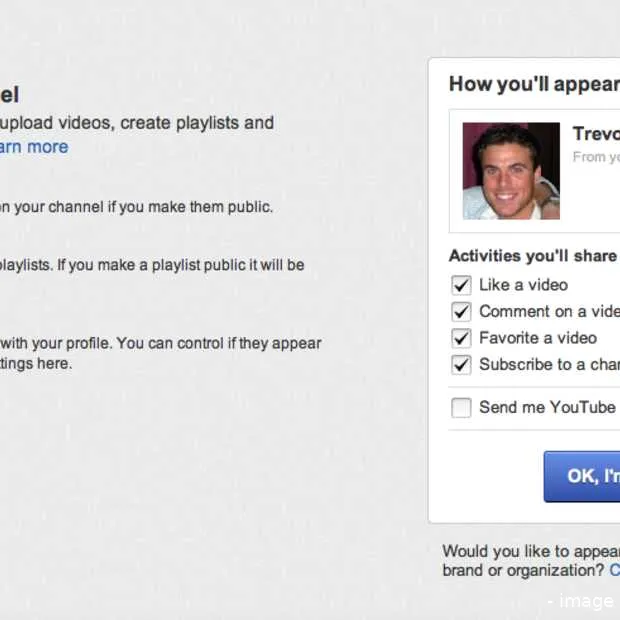Viewport: 620px width, 620px height.
Task: Select the profile name next to the photo
Action: pos(595,134)
